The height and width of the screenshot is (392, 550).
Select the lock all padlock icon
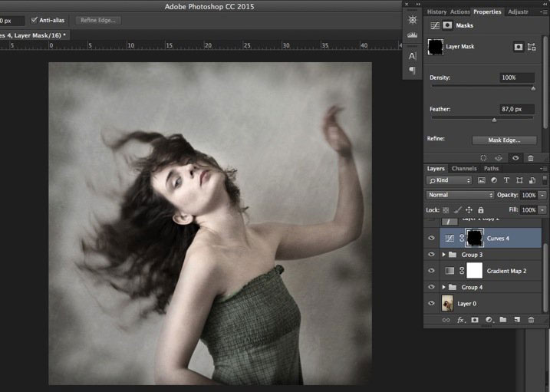[x=481, y=209]
